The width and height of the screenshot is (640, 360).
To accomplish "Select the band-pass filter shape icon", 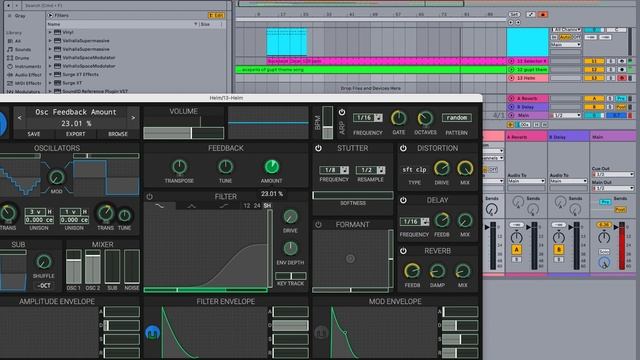I will [191, 206].
